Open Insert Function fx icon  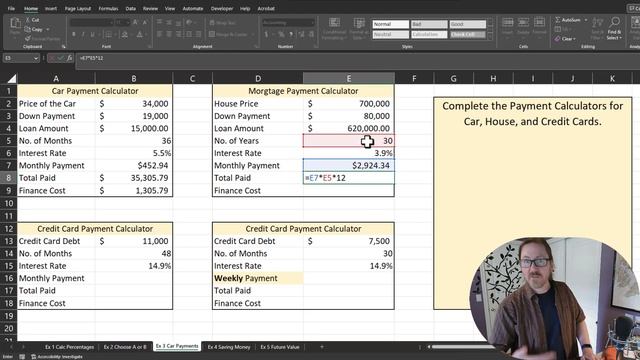(69, 58)
